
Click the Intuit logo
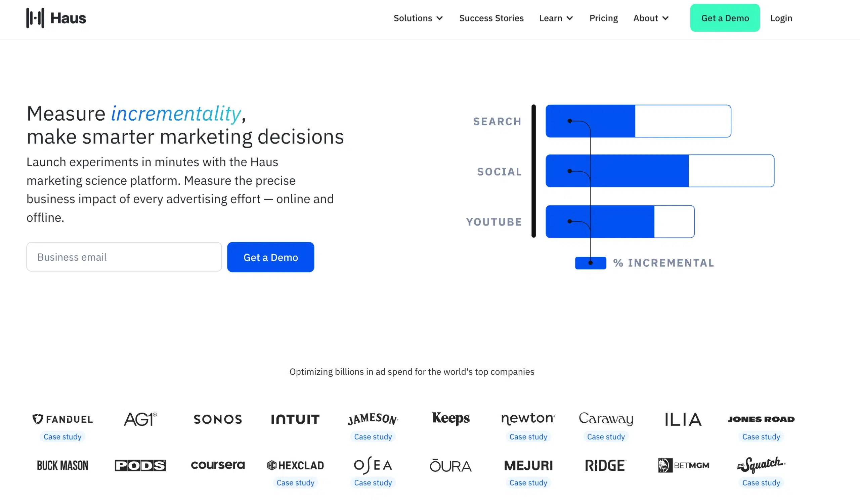point(295,419)
